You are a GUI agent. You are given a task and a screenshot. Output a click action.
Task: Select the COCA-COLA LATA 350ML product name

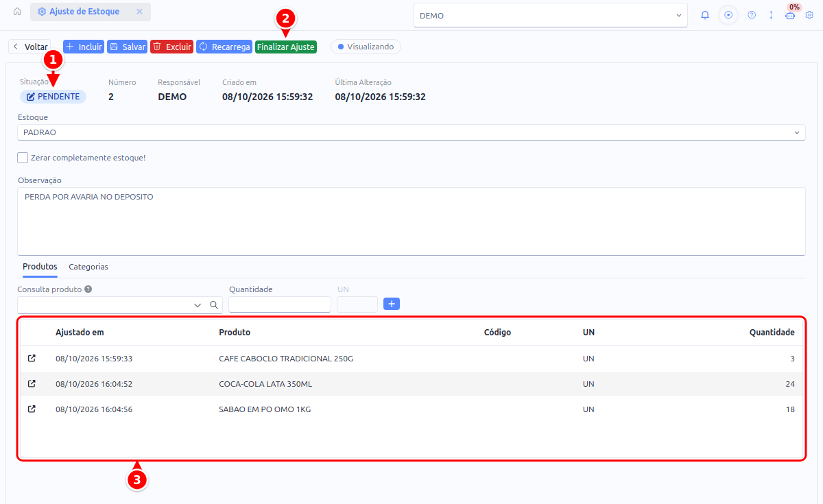click(x=265, y=384)
